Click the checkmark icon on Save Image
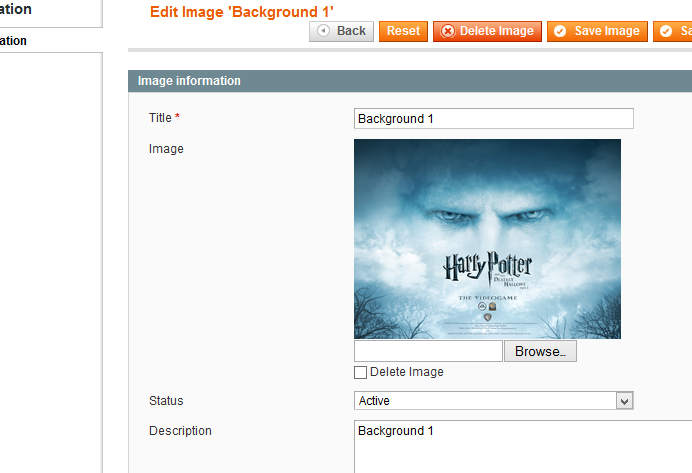 click(x=560, y=31)
